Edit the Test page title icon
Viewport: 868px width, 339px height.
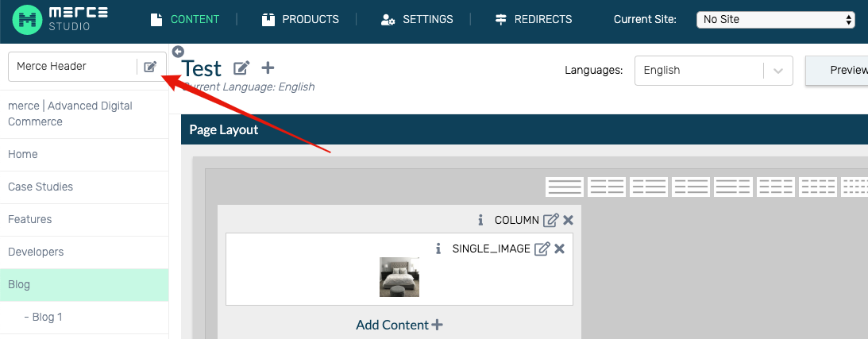coord(241,68)
